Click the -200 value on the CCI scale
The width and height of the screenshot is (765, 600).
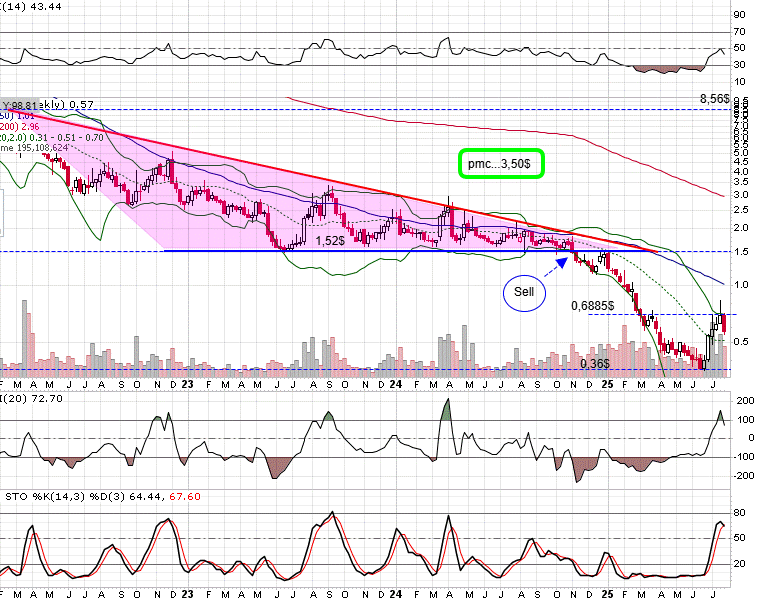pyautogui.click(x=744, y=476)
